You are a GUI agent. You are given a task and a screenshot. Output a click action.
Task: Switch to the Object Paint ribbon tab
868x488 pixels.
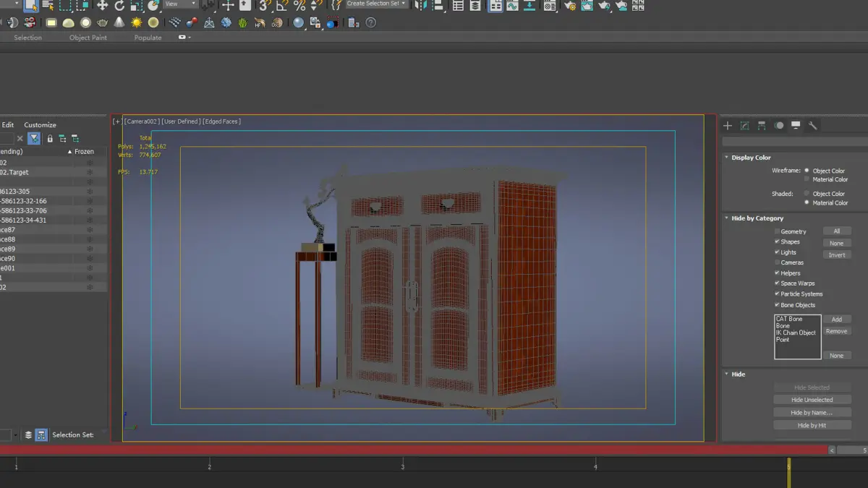[88, 38]
